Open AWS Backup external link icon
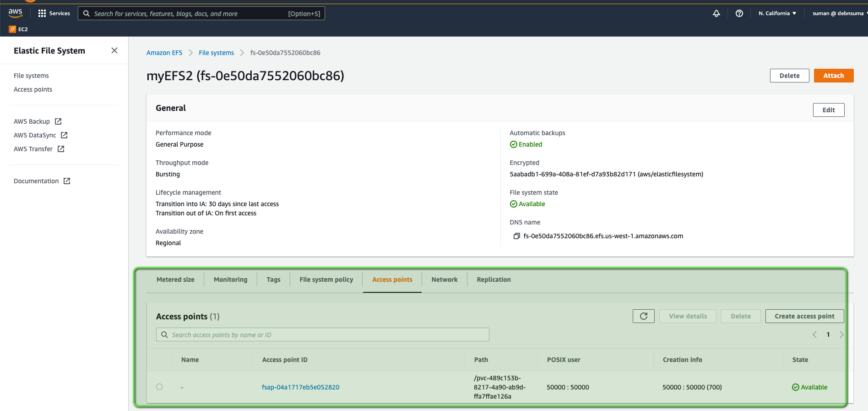The width and height of the screenshot is (868, 411). tap(58, 121)
